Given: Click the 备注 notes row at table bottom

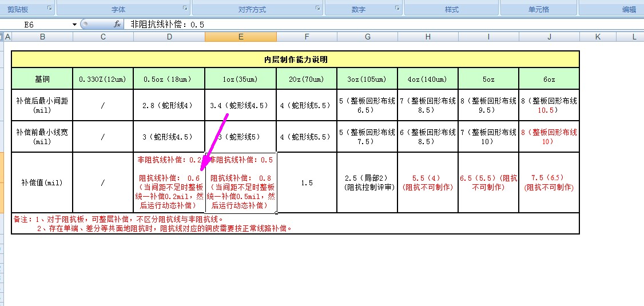Looking at the screenshot, I should click(x=295, y=224).
